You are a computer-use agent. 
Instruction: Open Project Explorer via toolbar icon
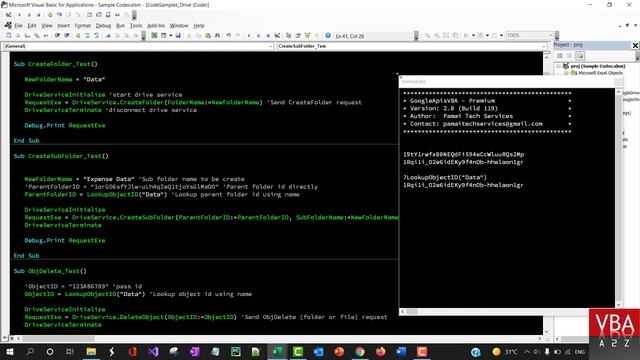288,36
